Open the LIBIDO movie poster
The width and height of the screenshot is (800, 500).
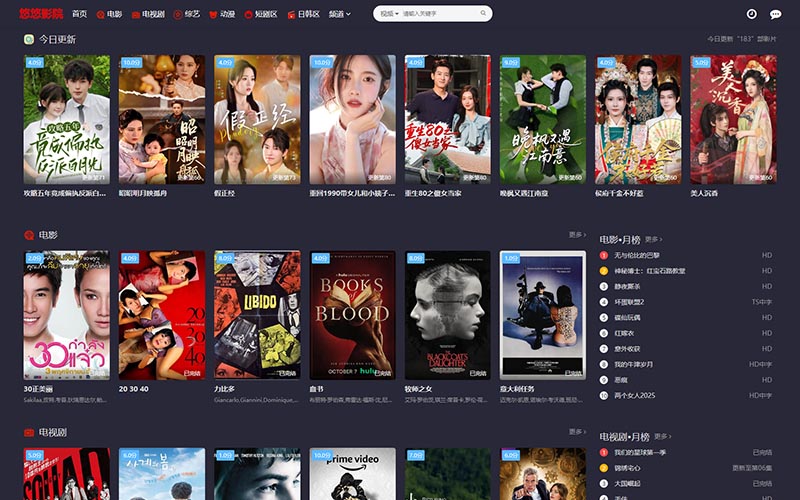click(257, 315)
